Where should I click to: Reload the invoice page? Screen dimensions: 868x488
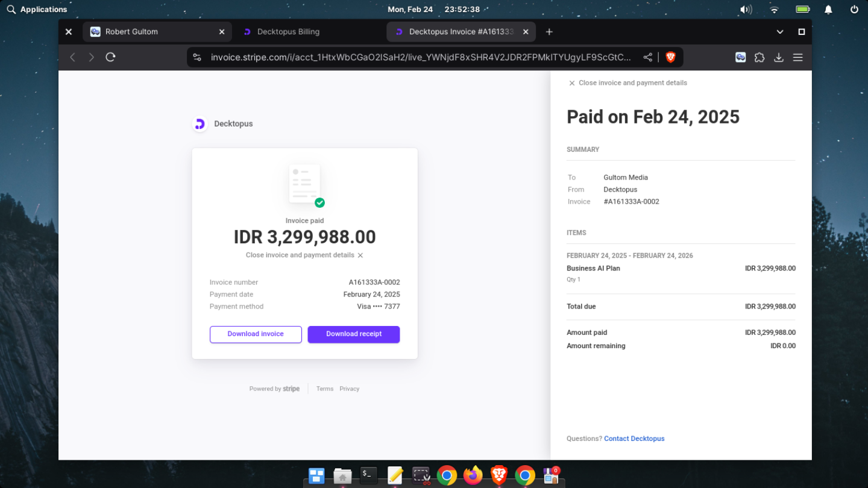click(110, 57)
